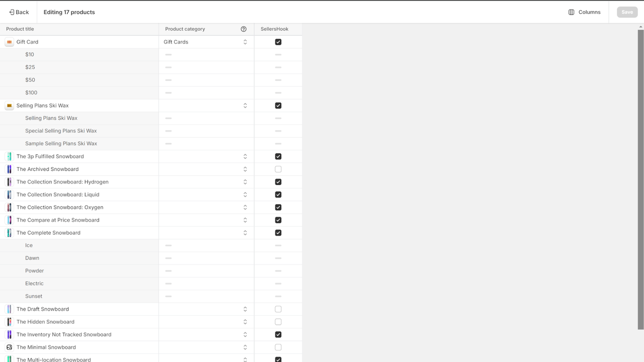Click The Collection Snowboard: Oxygen thumbnail

pyautogui.click(x=9, y=207)
